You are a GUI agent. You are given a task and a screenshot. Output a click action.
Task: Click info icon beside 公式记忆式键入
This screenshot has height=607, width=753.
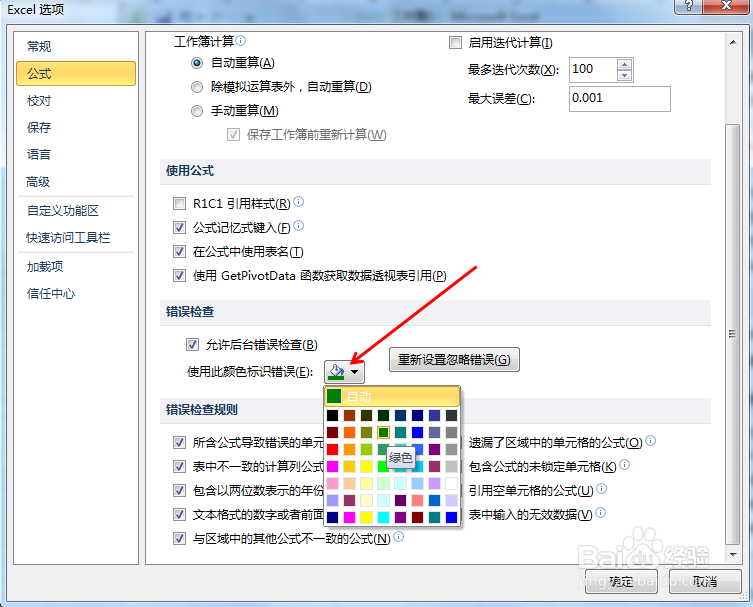click(x=299, y=226)
